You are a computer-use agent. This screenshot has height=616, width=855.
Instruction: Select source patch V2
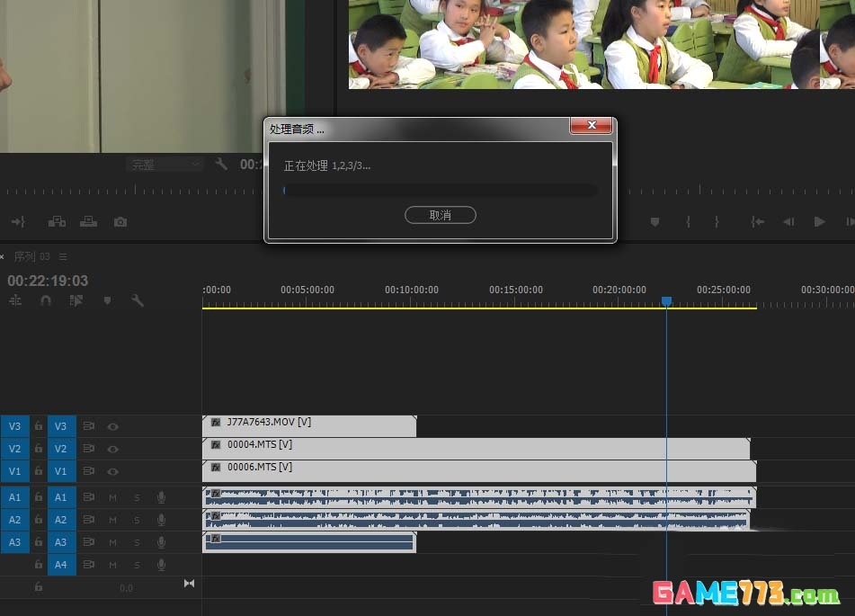tap(14, 449)
